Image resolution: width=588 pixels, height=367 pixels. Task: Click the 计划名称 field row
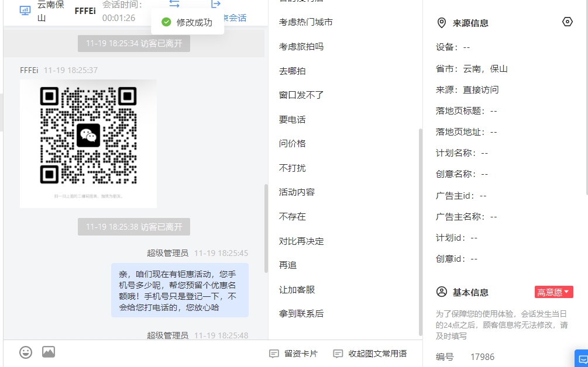tap(462, 153)
